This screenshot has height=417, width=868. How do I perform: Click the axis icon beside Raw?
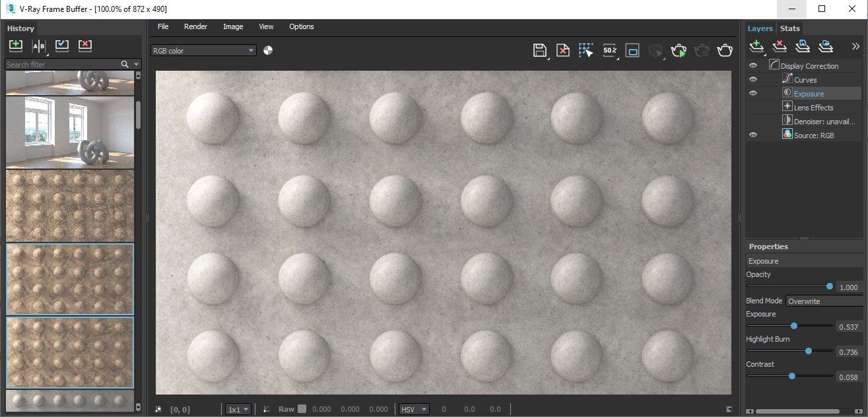pos(267,409)
